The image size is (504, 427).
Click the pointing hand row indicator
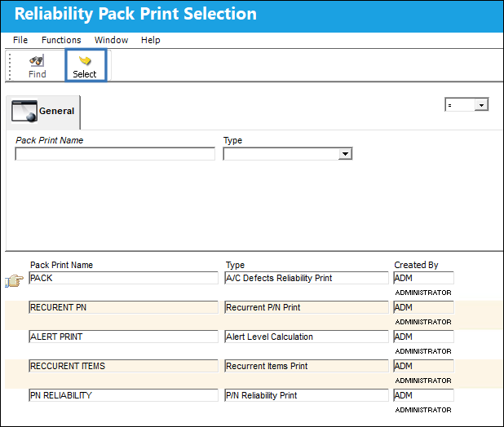(14, 281)
